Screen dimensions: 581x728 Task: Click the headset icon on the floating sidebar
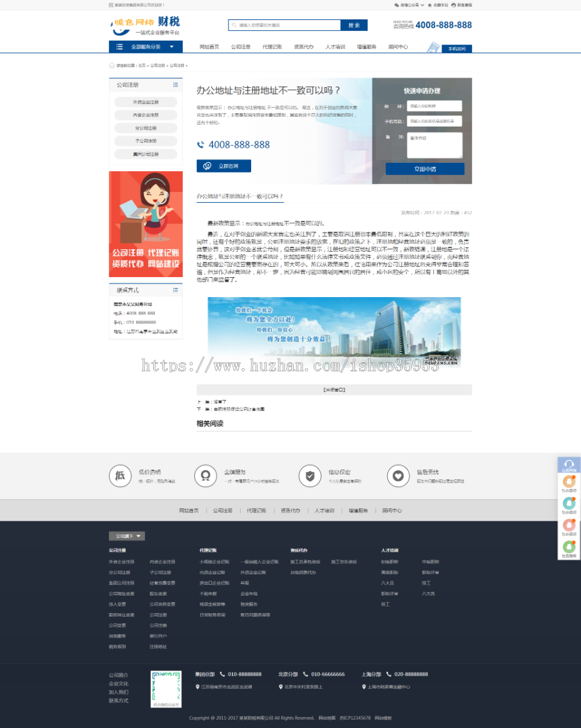coord(569,463)
